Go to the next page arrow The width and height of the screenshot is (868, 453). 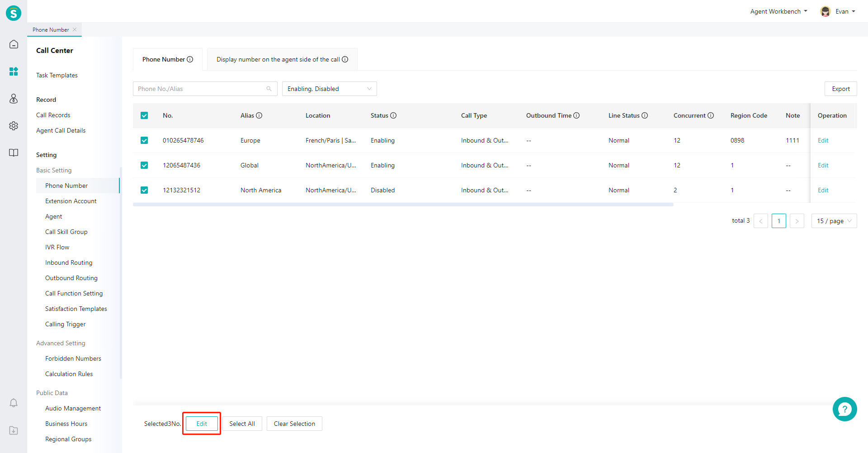coord(797,221)
